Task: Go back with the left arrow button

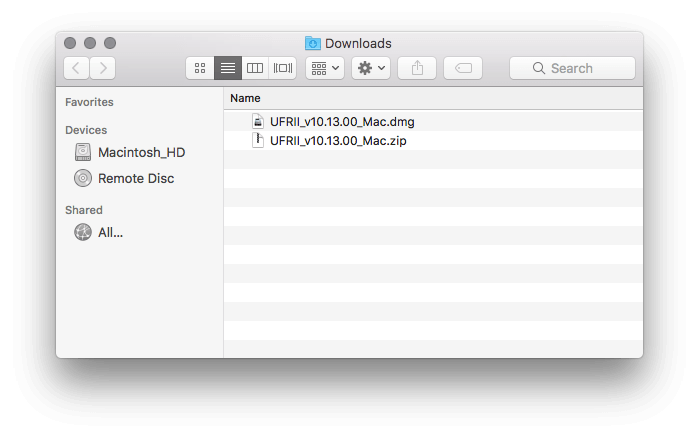Action: pos(76,68)
